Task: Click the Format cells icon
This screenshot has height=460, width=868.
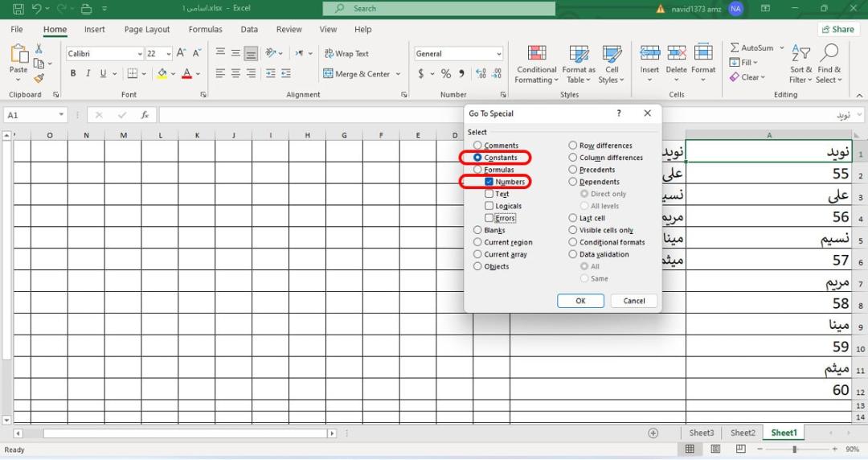Action: point(703,52)
